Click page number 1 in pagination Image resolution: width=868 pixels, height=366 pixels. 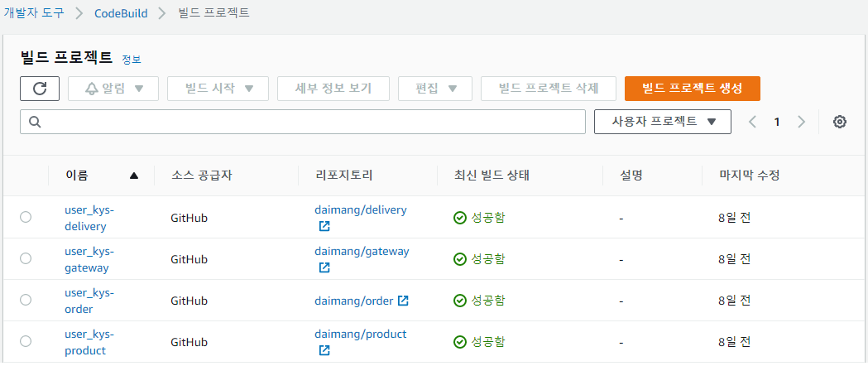point(777,123)
